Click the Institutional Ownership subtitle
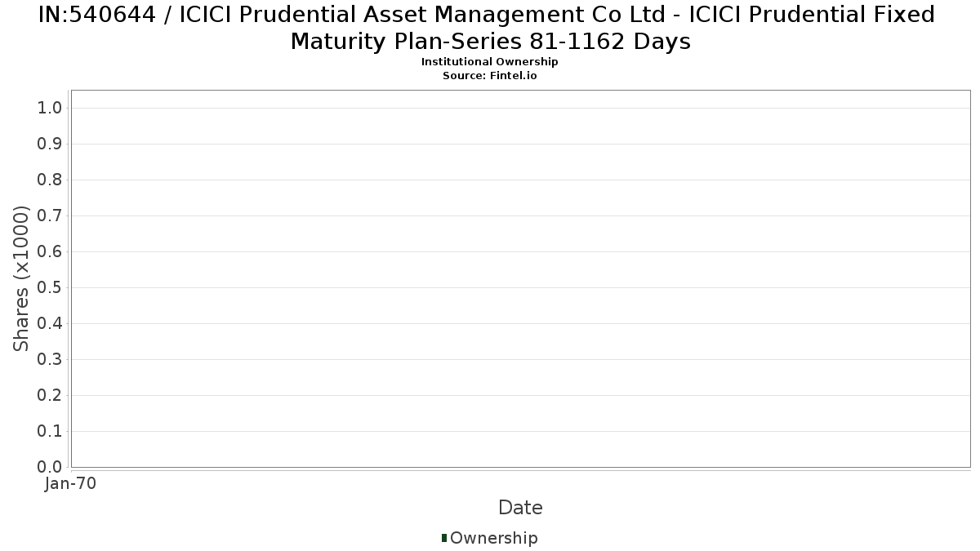This screenshot has height=551, width=980. (x=489, y=62)
